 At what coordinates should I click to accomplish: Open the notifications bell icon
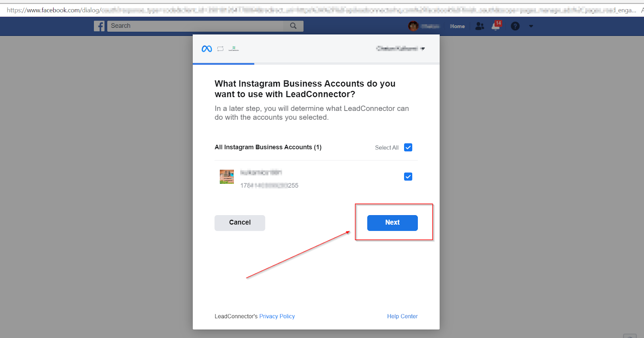pos(496,26)
